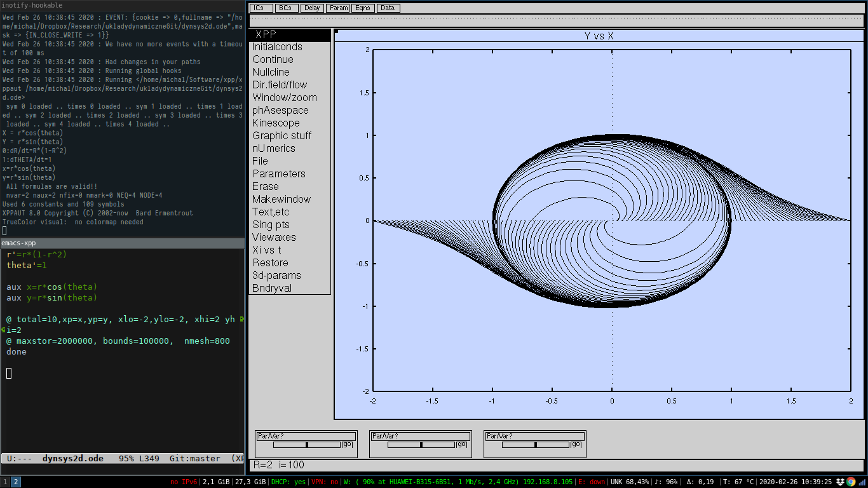This screenshot has height=488, width=868.
Task: Select Bndryval menu entry
Action: 290,288
